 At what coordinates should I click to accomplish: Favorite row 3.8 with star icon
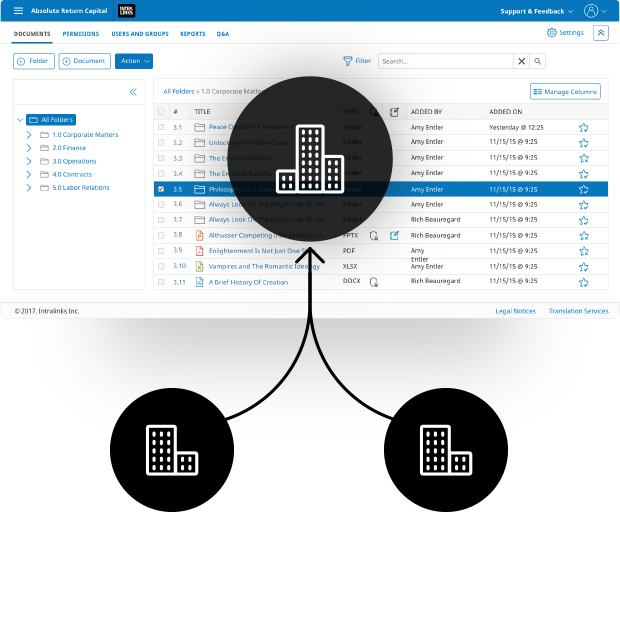tap(584, 236)
